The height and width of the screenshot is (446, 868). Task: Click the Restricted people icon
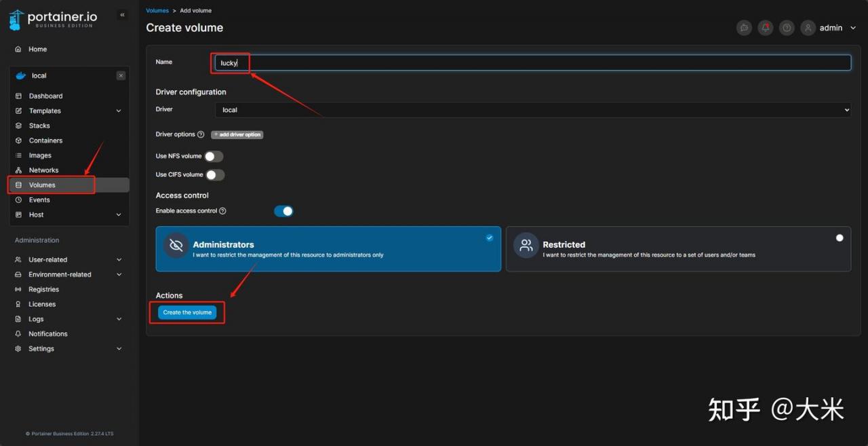tap(526, 246)
